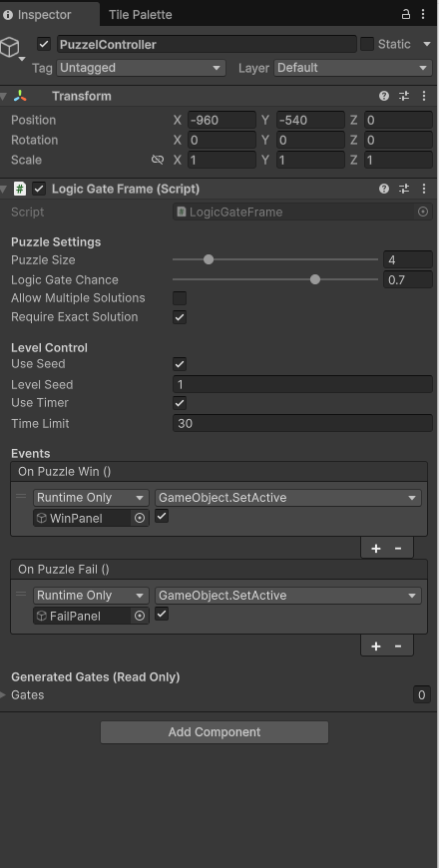
Task: Switch to the Tile Palette tab
Action: (x=140, y=15)
